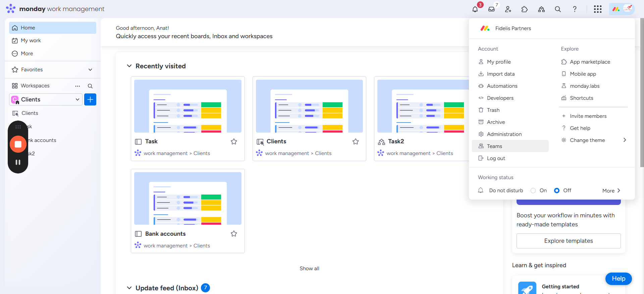Favorite the Bank accounts board
644x294 pixels.
click(x=234, y=234)
